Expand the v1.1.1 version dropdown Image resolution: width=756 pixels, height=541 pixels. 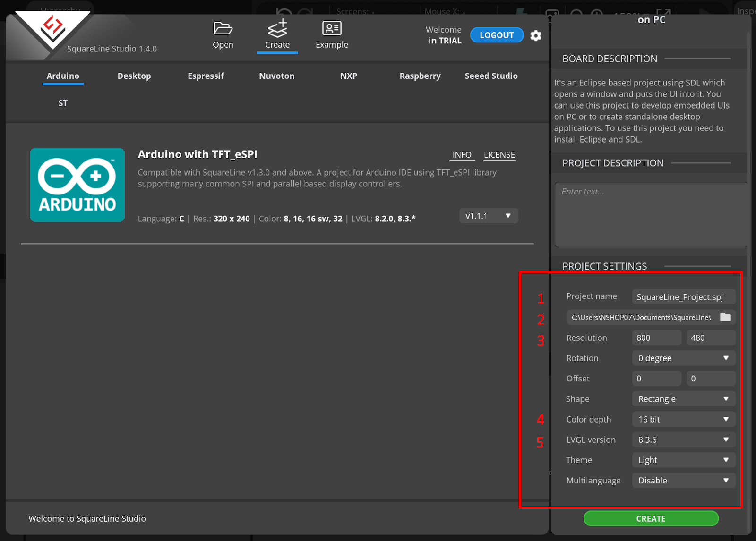[489, 216]
